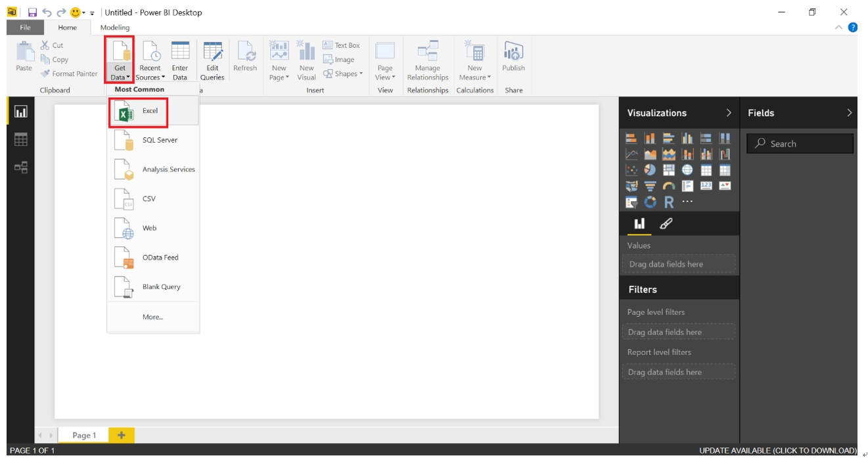Viewport: 868px width, 462px height.
Task: Save the file from quick access toolbar
Action: [x=32, y=12]
